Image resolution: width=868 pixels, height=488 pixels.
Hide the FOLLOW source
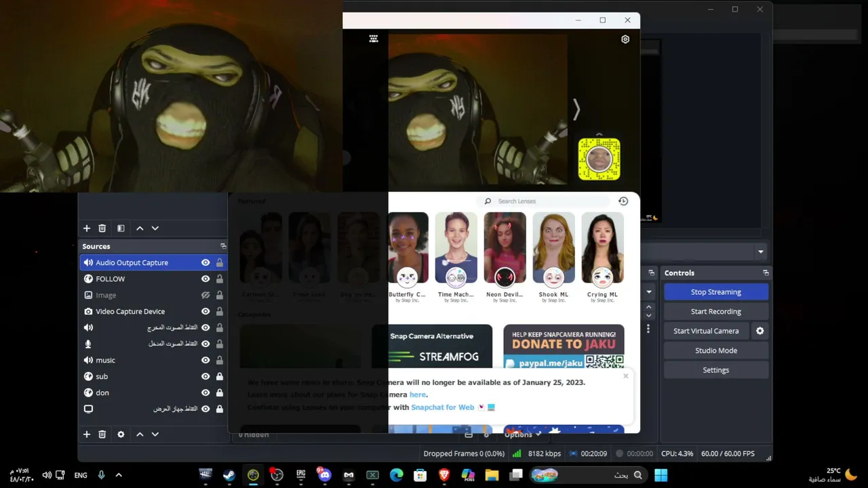click(x=205, y=279)
